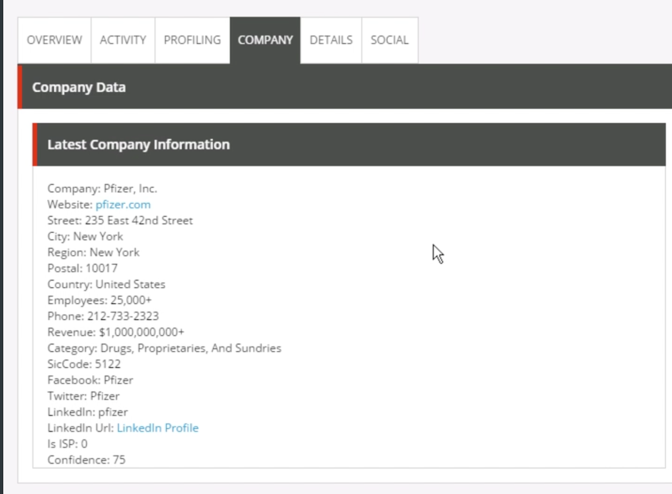This screenshot has height=494, width=672.
Task: Select the 'Employees: 25,000+' line
Action: click(x=99, y=300)
